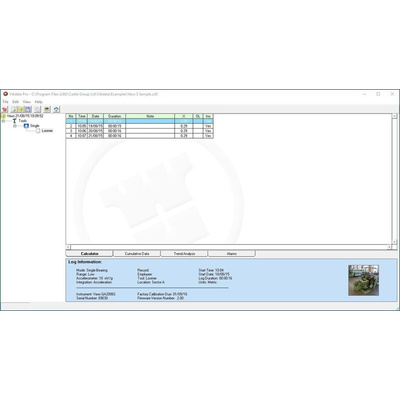Select the Vexo 21/06/15 root tree item
The width and height of the screenshot is (400, 400).
pos(25,116)
